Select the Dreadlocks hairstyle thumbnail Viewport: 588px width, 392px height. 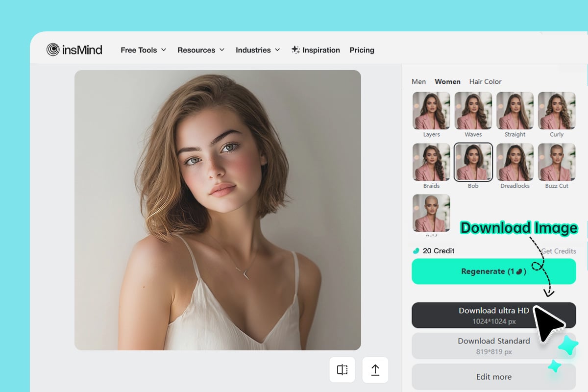515,162
